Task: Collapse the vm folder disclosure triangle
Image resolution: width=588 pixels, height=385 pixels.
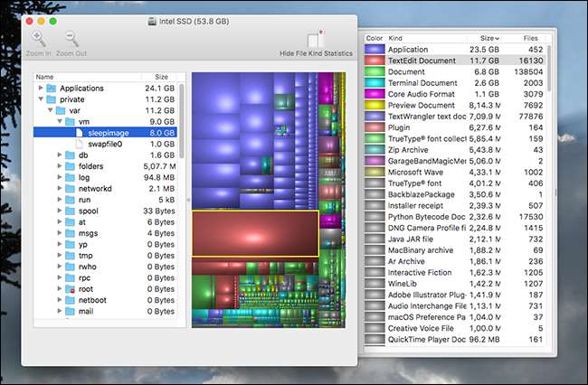Action: pos(59,119)
